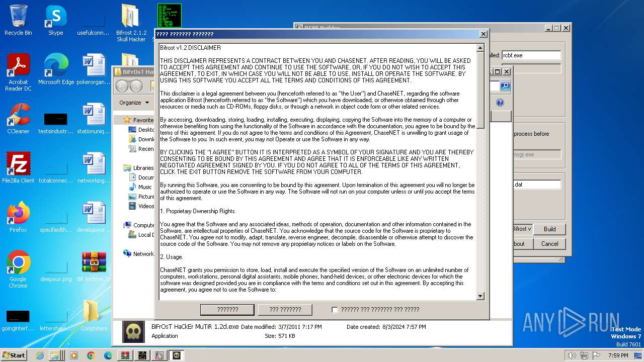The image size is (644, 362).
Task: Open the goinginterf desktop file
Action: pos(18,320)
